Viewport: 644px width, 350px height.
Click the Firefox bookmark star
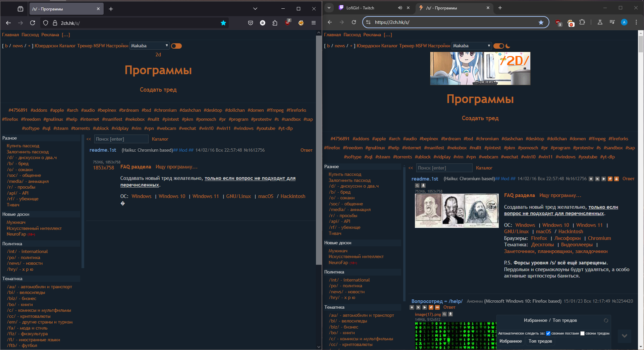click(x=223, y=23)
